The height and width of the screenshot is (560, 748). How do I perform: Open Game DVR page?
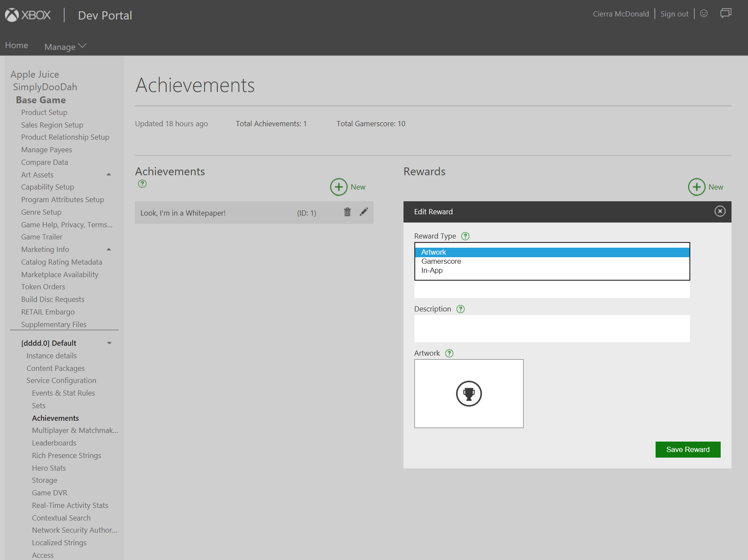[x=49, y=493]
